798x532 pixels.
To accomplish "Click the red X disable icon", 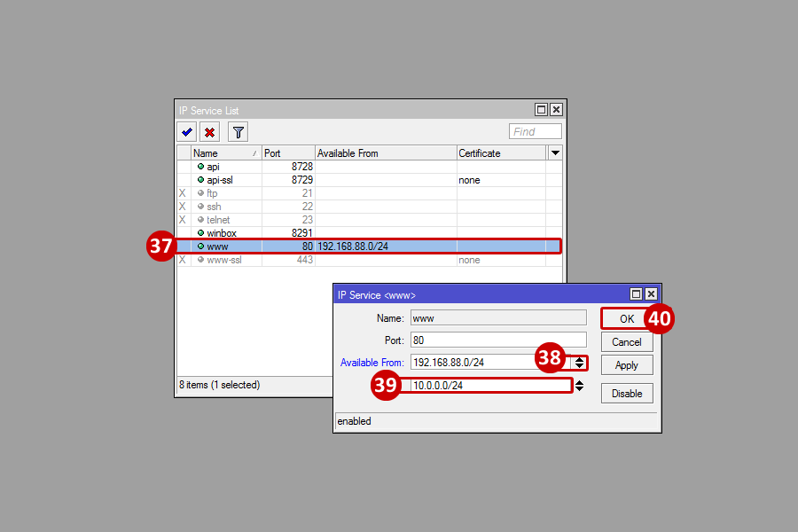I will (x=209, y=132).
